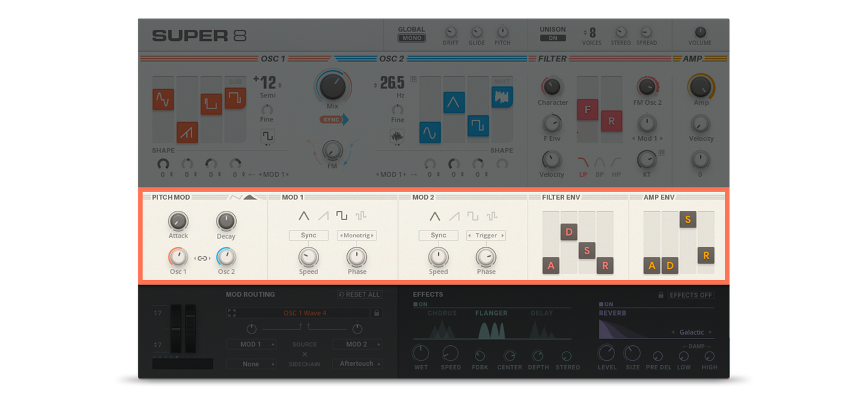Choose the MOD 2 triangle LFO shape

pos(435,216)
